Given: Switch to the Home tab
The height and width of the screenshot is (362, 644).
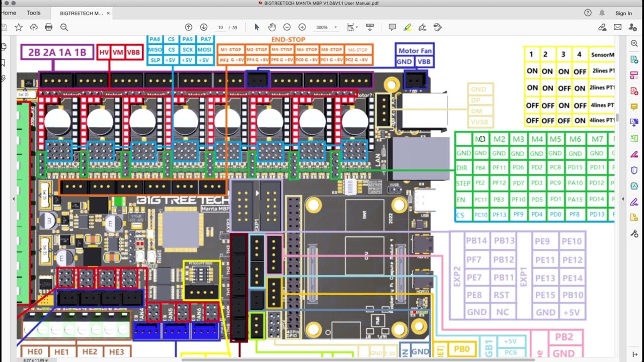Looking at the screenshot, I should click(9, 13).
